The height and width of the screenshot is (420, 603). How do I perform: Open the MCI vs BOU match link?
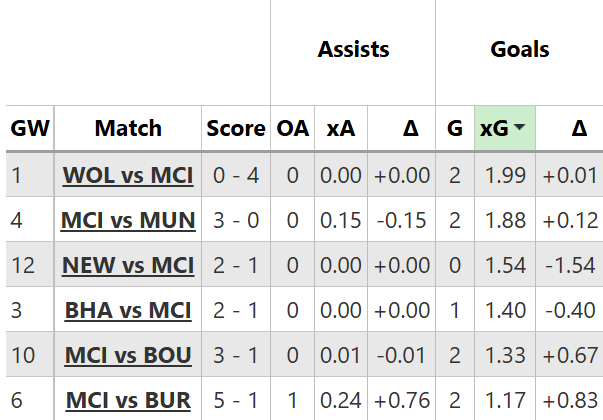[x=128, y=355]
